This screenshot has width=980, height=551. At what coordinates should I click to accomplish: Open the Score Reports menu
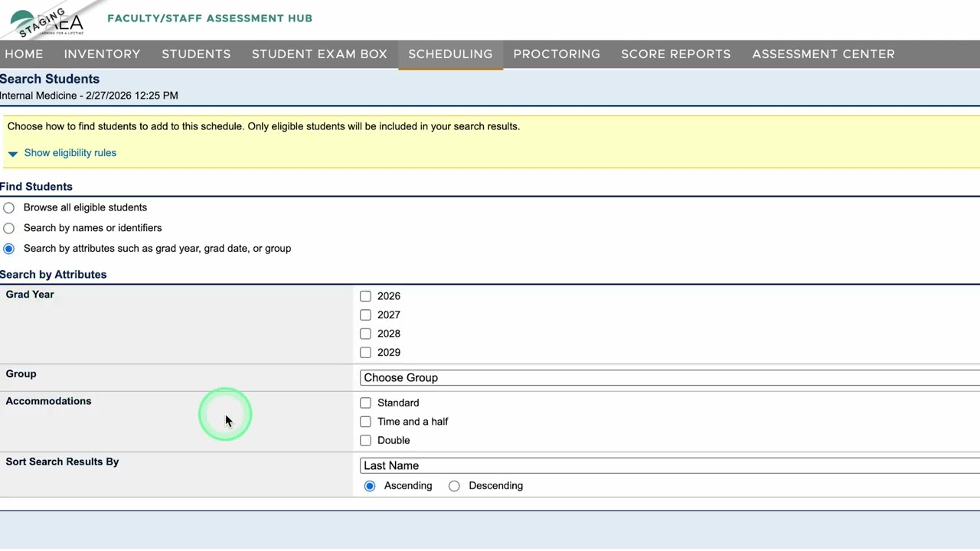tap(675, 54)
